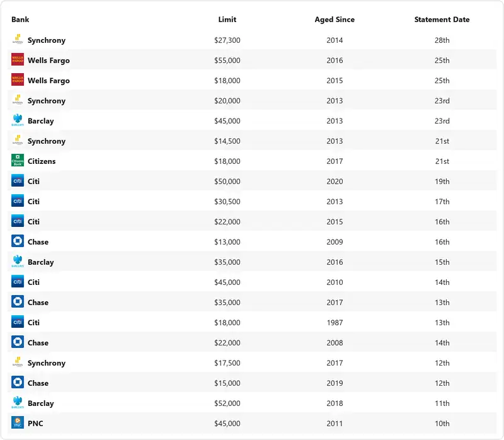Click the Citi logo in the $50,000 row

point(18,180)
